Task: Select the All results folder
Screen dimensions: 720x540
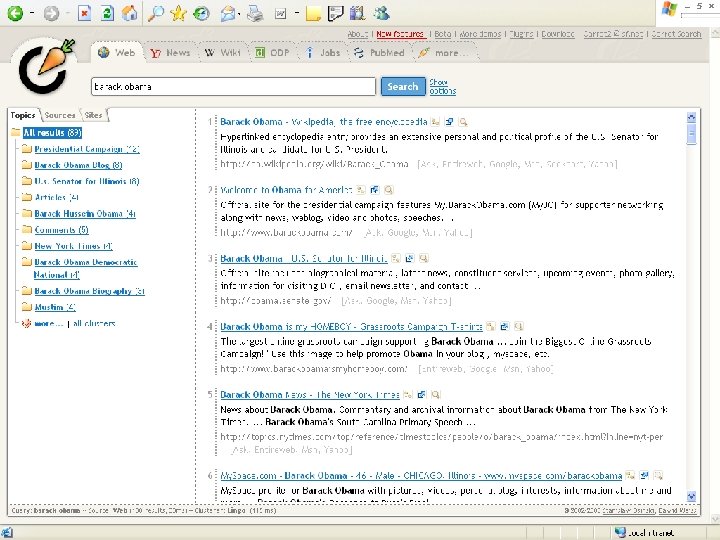Action: pyautogui.click(x=52, y=132)
